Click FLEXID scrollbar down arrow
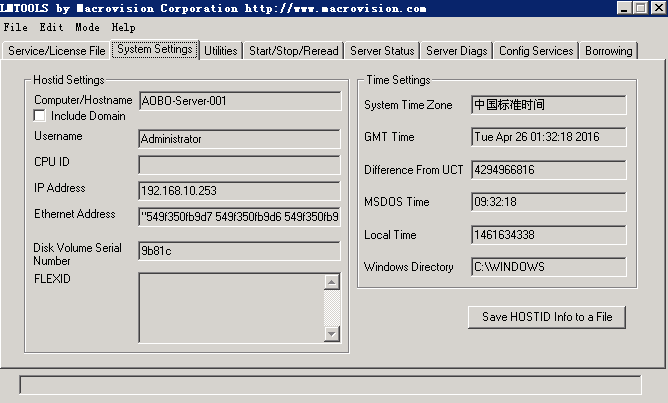Image resolution: width=668 pixels, height=403 pixels. pyautogui.click(x=332, y=334)
